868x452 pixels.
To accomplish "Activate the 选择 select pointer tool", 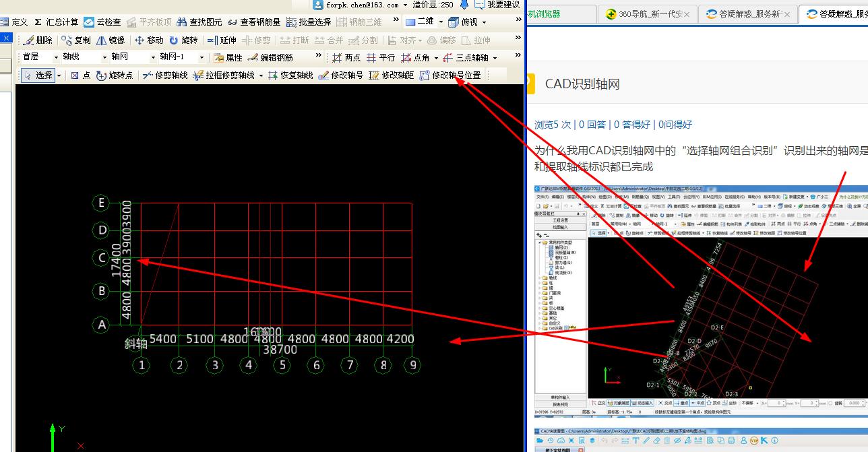I will click(x=38, y=75).
